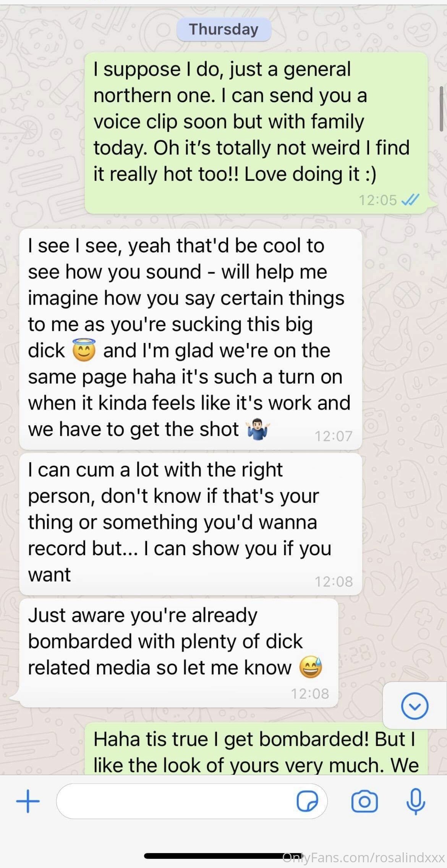The width and height of the screenshot is (447, 868).
Task: Click the message text input field
Action: [x=192, y=801]
